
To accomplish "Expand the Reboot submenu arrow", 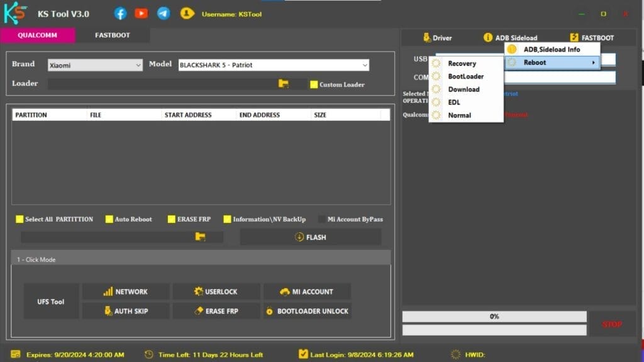I will [593, 62].
